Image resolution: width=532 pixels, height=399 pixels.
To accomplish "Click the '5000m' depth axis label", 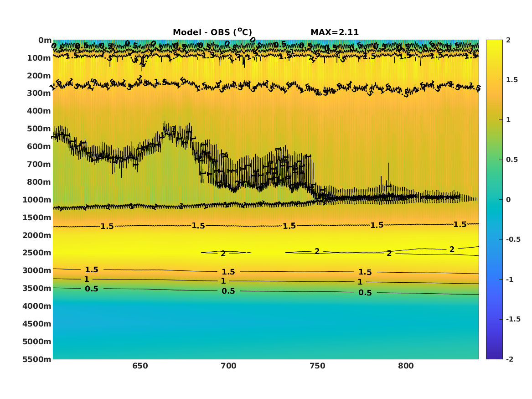I will coord(37,342).
